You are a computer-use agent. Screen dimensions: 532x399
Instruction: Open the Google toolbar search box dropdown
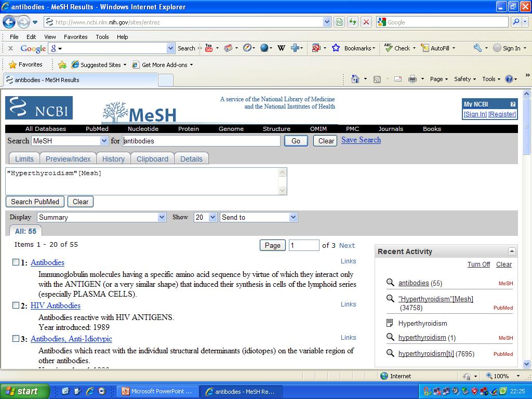click(170, 48)
